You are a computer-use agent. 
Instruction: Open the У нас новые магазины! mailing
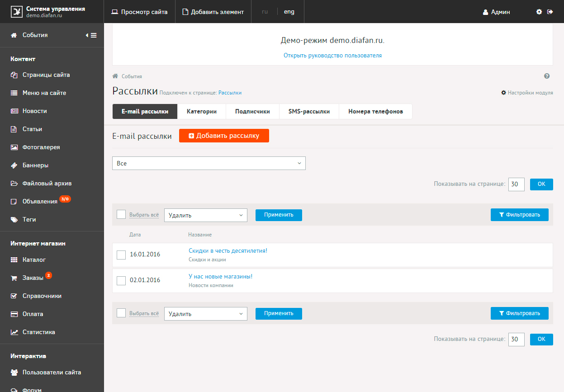[x=220, y=276]
